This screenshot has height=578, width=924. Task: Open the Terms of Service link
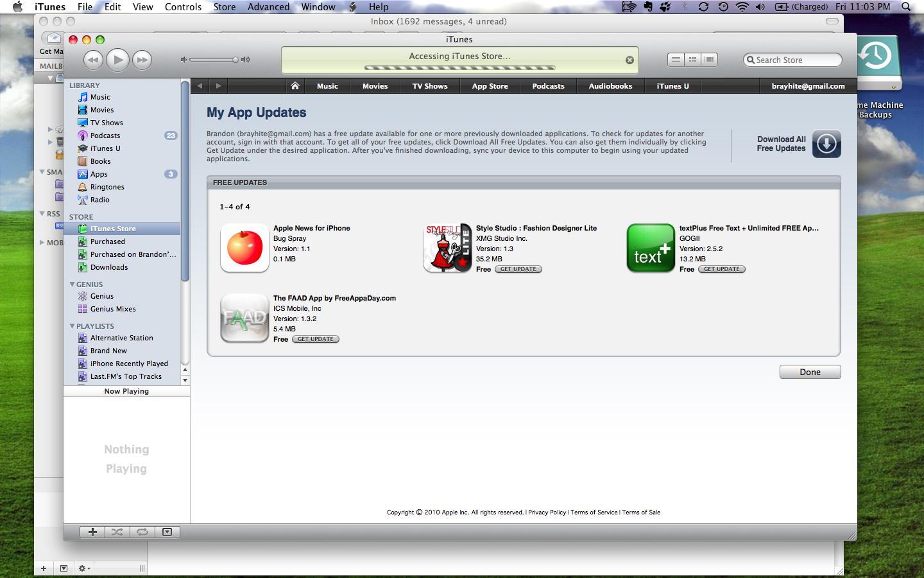pos(594,512)
